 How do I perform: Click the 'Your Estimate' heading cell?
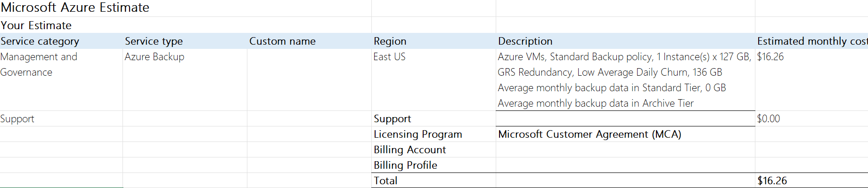pyautogui.click(x=186, y=25)
